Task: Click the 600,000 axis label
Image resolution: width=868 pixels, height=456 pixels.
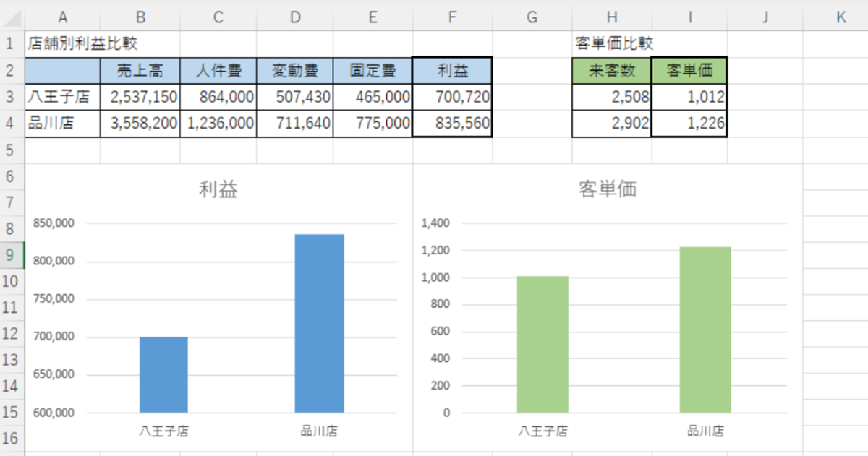Action: tap(54, 413)
